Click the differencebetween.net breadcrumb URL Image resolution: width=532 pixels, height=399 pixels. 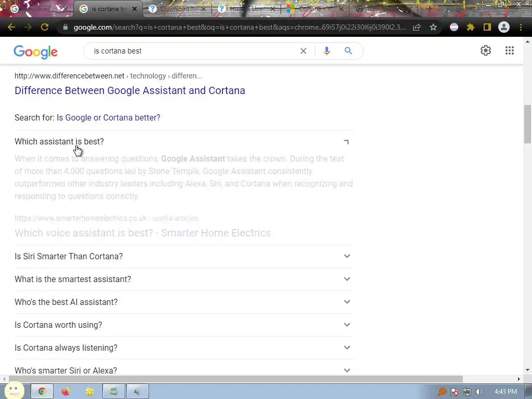(x=108, y=76)
